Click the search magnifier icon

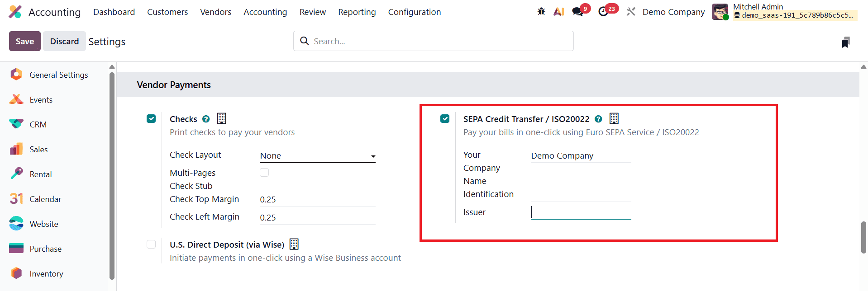click(305, 41)
